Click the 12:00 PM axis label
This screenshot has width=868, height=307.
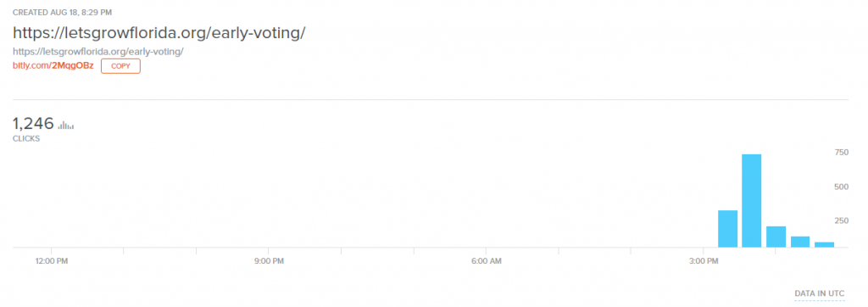tap(51, 261)
